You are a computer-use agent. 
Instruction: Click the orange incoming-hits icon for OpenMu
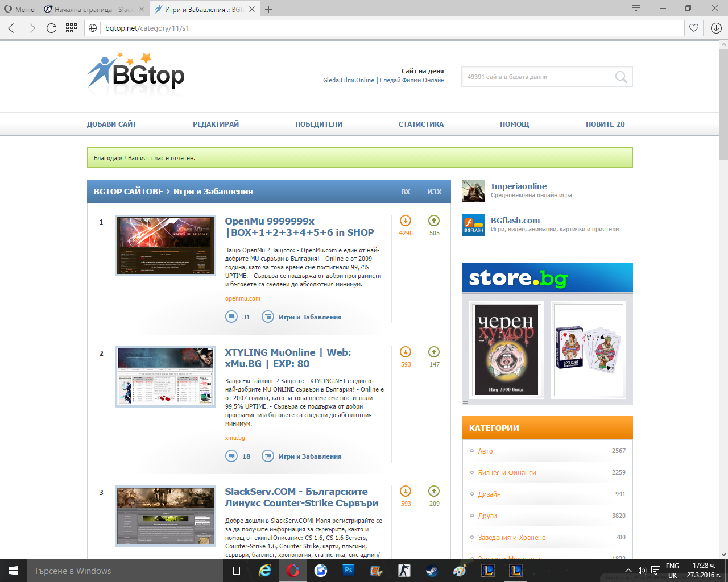click(x=406, y=221)
